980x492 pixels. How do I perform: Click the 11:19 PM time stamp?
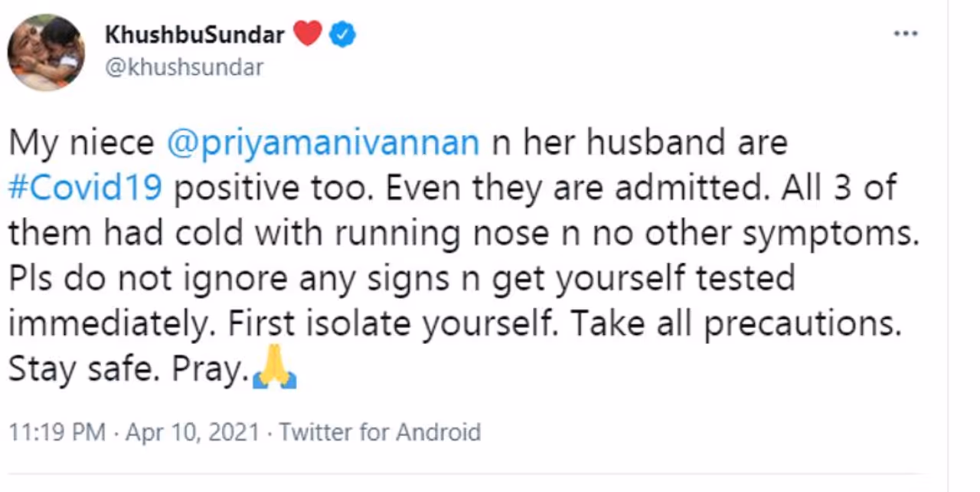56,432
